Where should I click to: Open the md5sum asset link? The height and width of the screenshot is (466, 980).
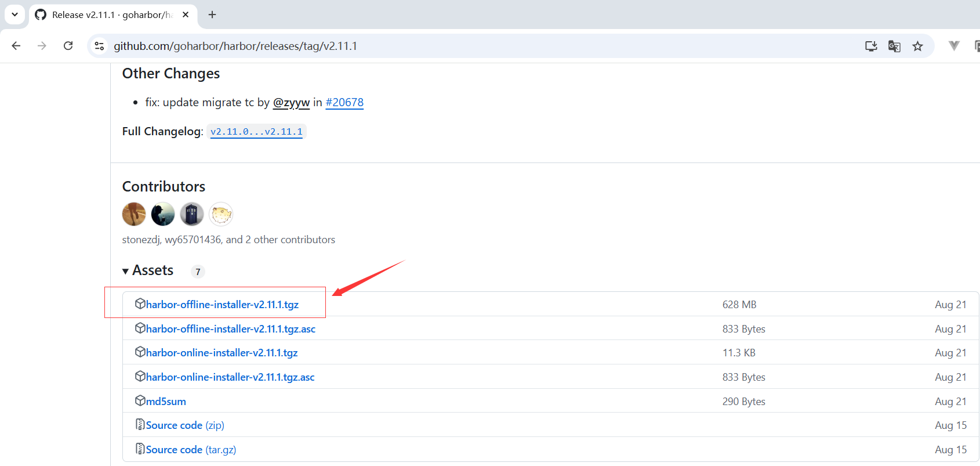tap(166, 402)
